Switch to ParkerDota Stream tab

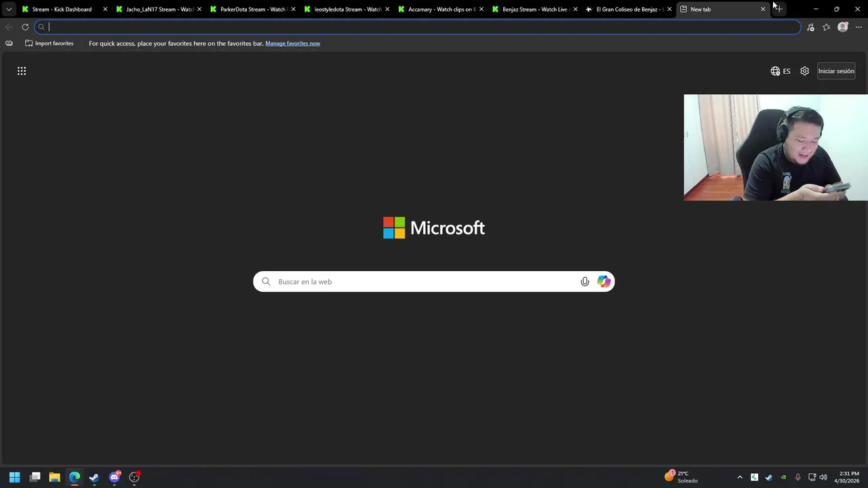pyautogui.click(x=252, y=9)
